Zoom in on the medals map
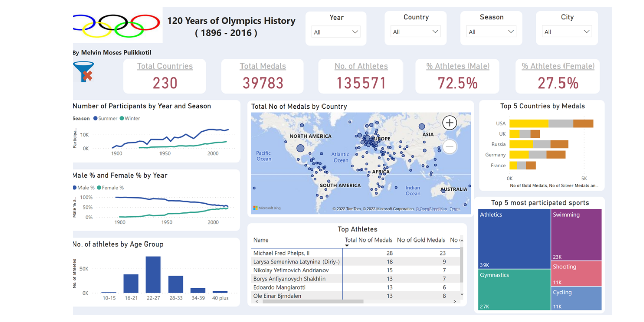 pos(449,123)
